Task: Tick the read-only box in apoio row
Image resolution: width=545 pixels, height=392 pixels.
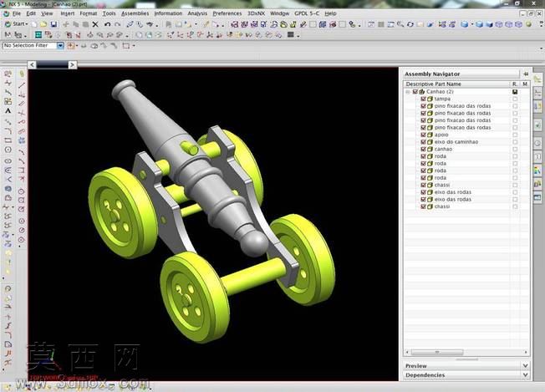Action: tap(515, 135)
